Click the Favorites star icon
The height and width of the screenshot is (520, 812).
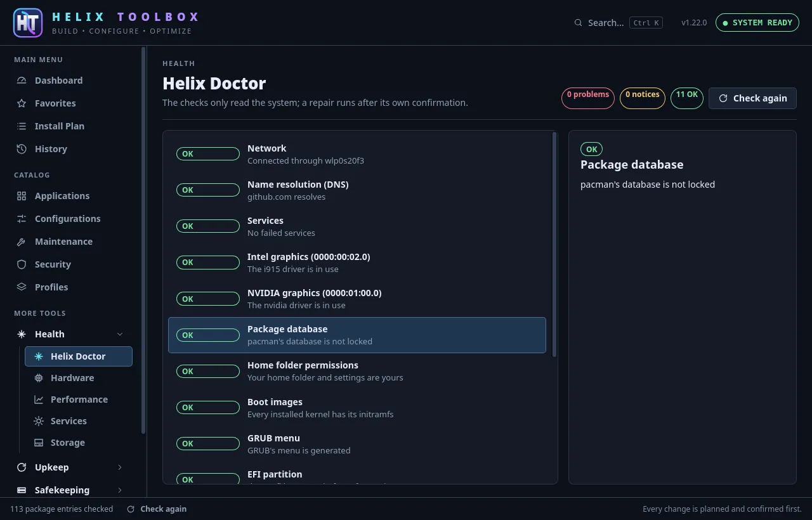[x=22, y=103]
